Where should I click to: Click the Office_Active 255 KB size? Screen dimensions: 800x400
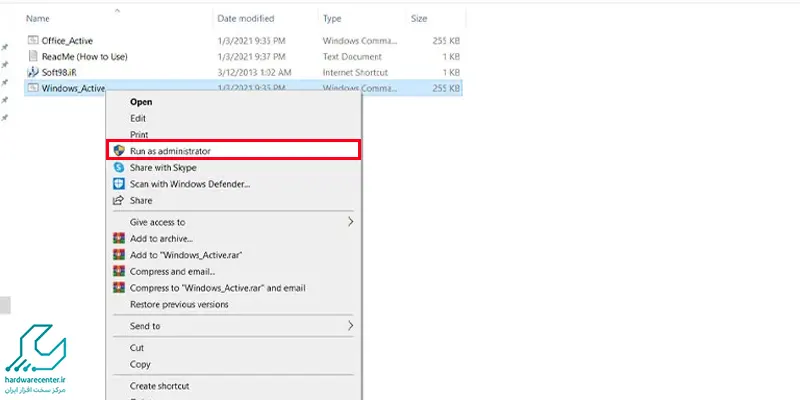click(x=446, y=40)
